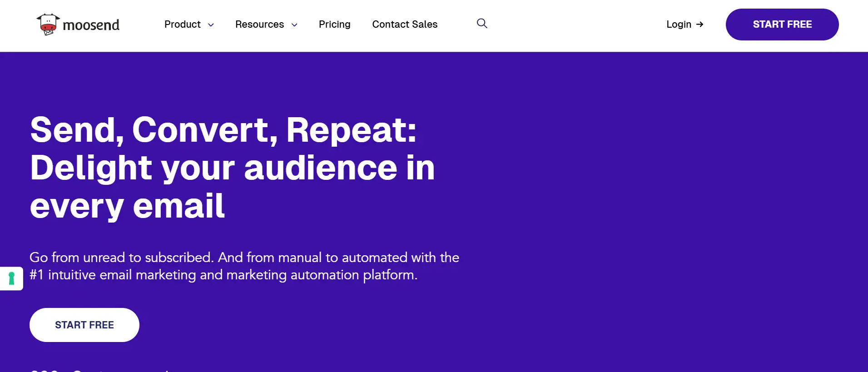868x372 pixels.
Task: Open the Resources menu label
Action: click(259, 25)
